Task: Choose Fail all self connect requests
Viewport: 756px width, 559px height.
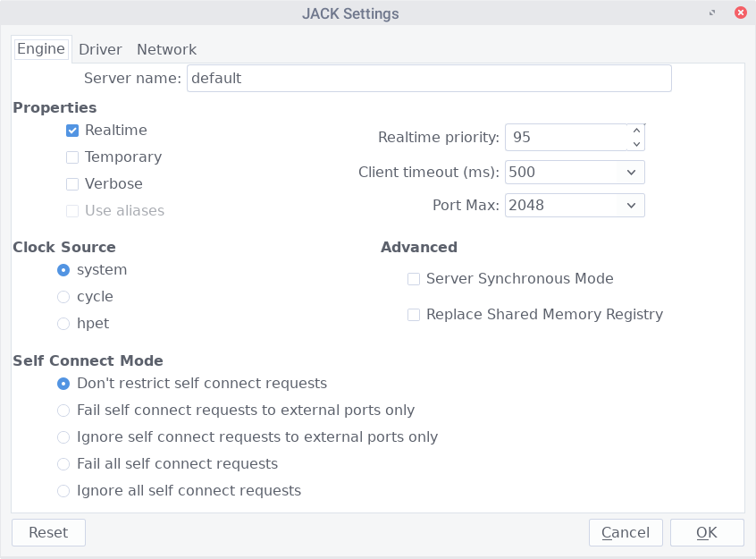Action: pyautogui.click(x=63, y=464)
